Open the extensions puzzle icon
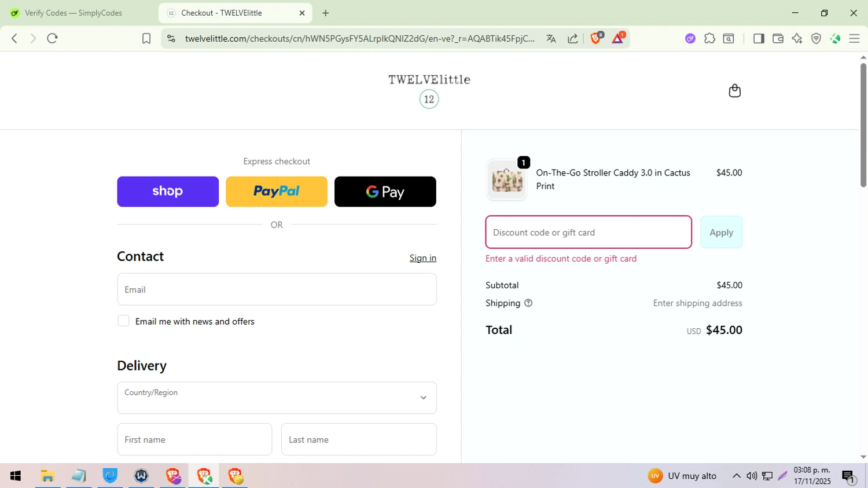This screenshot has height=488, width=868. (709, 39)
